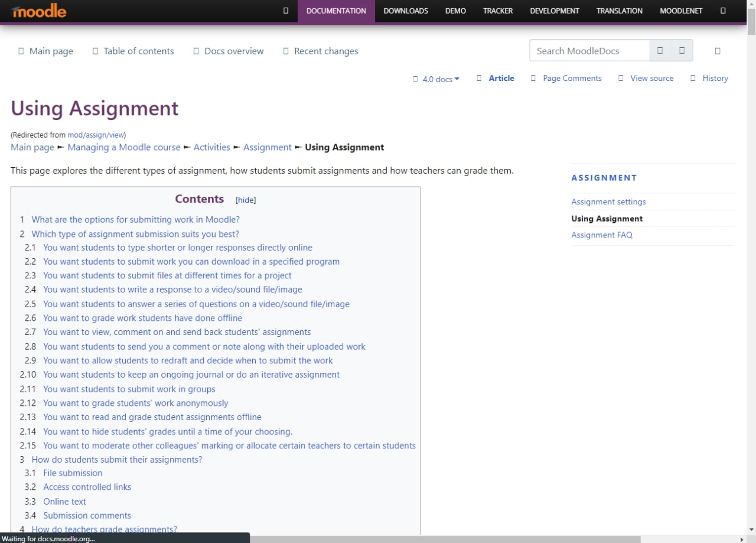Open 2.14 hide students' grades link
The image size is (756, 543).
click(168, 431)
